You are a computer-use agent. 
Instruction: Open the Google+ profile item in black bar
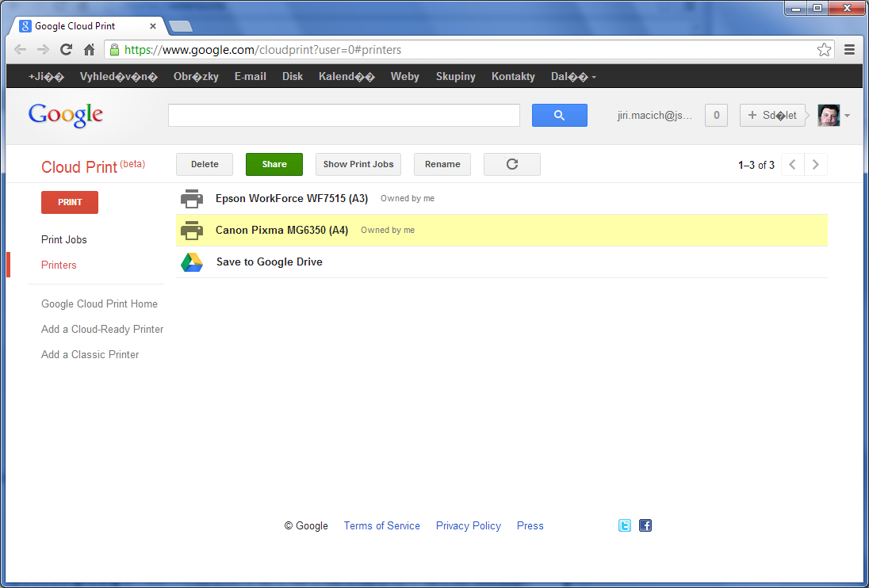pos(47,77)
